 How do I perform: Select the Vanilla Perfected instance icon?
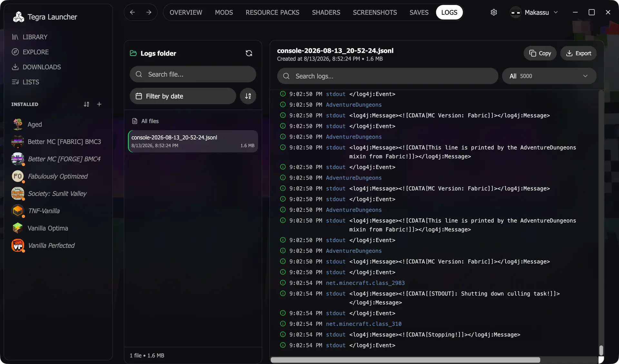pyautogui.click(x=18, y=245)
